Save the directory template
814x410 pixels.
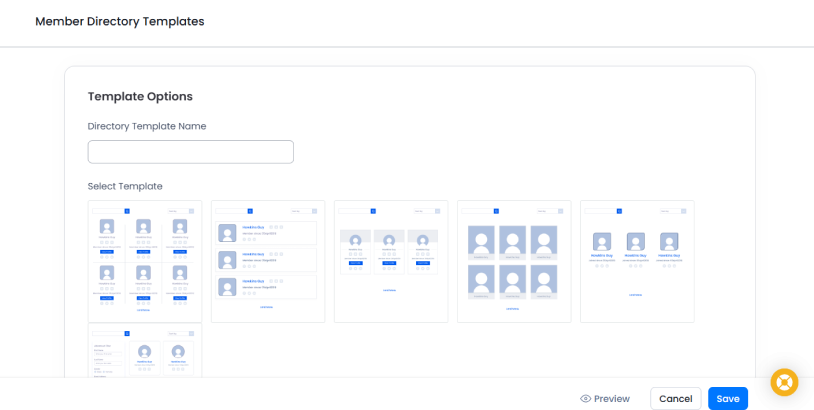728,399
